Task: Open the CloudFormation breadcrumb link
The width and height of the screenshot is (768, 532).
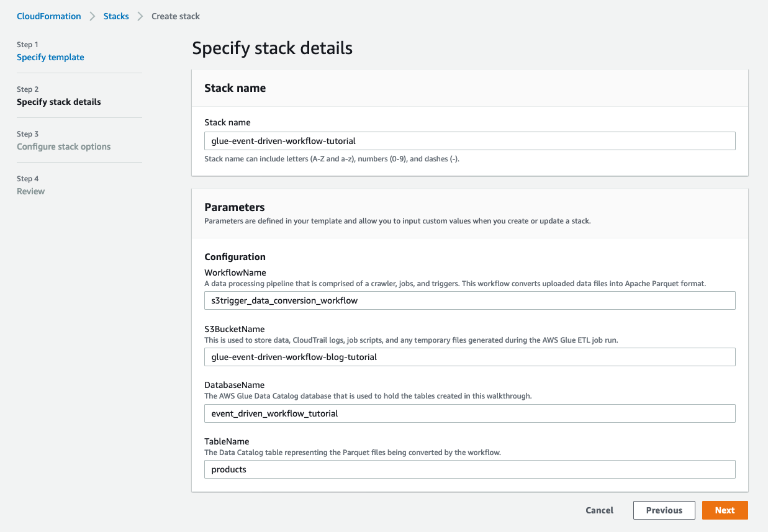Action: coord(48,16)
